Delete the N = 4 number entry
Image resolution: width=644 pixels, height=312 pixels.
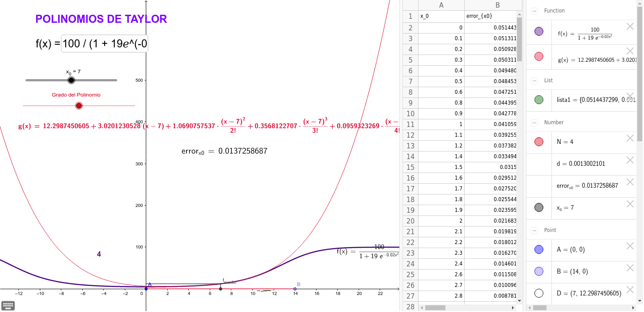point(630,138)
